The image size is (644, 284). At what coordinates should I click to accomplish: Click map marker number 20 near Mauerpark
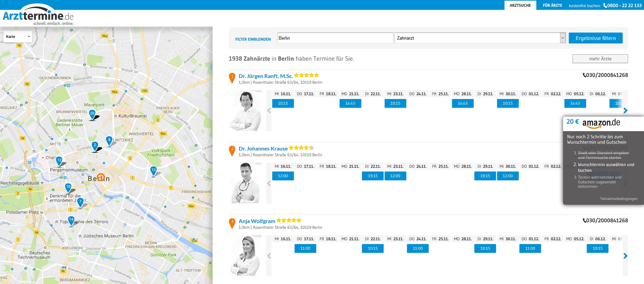[92, 114]
